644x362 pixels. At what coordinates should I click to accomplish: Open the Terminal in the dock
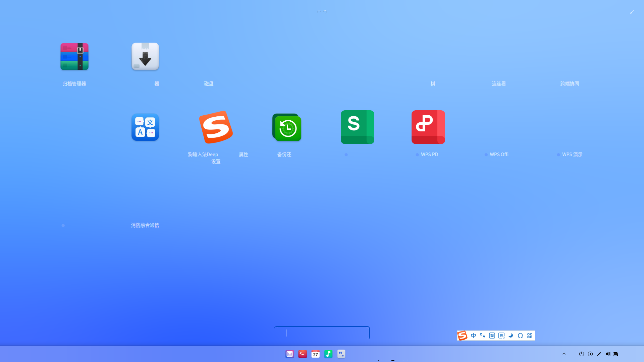(x=303, y=354)
